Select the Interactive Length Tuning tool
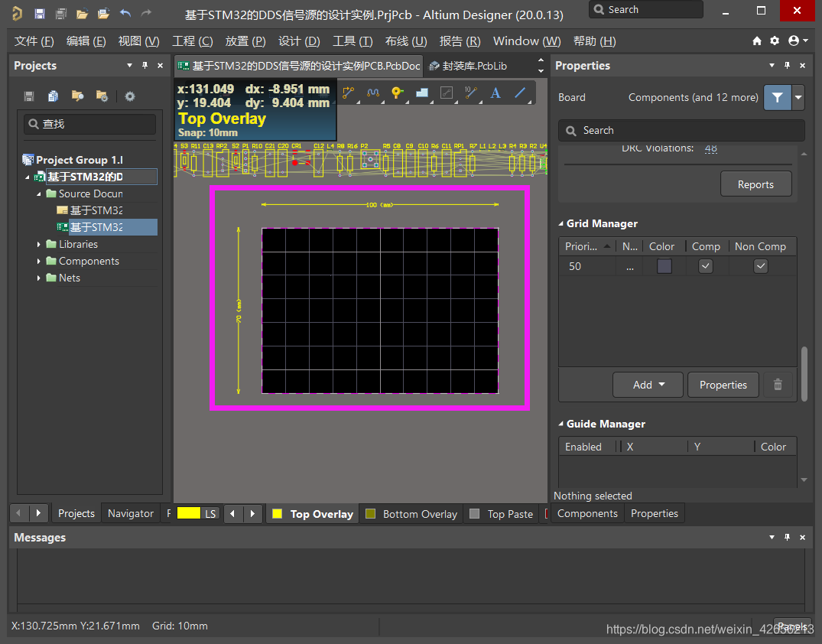The image size is (822, 644). [x=372, y=93]
